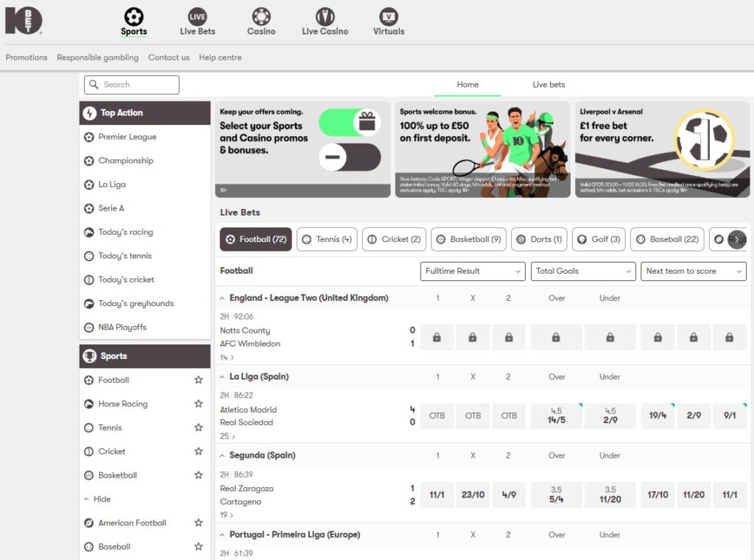
Task: Favorite Baseball with its star
Action: [199, 547]
